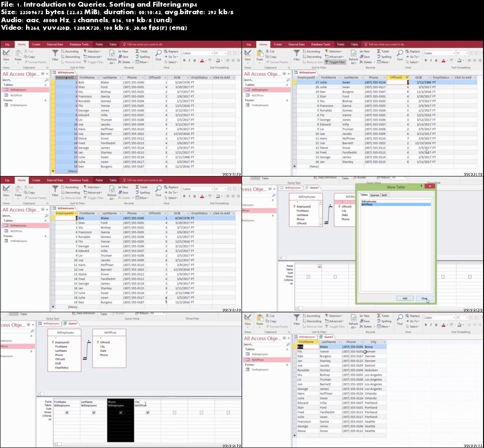Switch to Both tab in Show Table dialog

point(384,195)
